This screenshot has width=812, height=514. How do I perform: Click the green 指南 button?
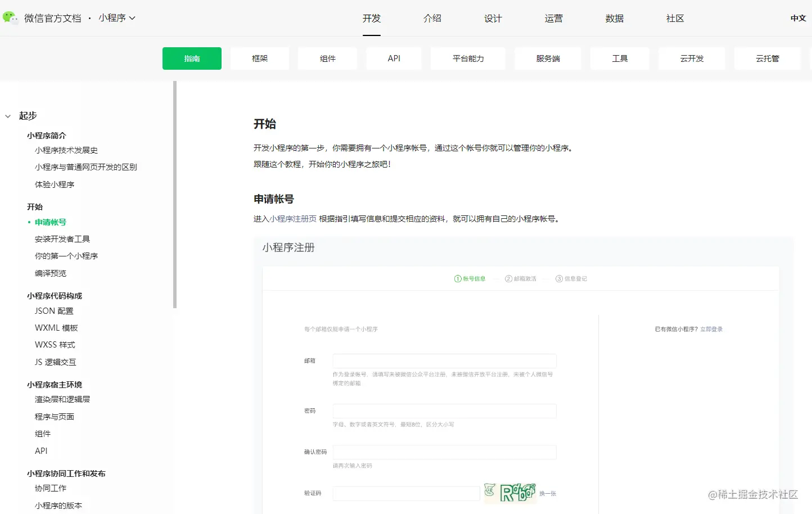coord(192,58)
